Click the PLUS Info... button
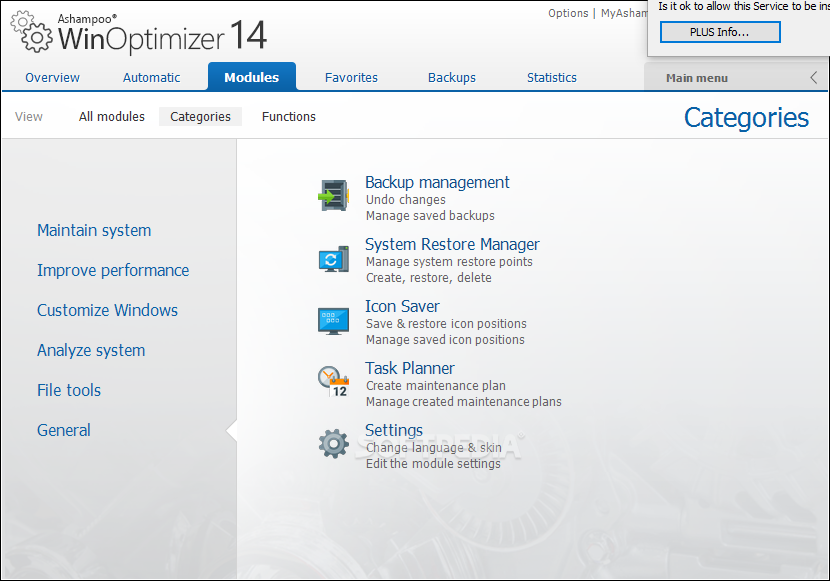Image resolution: width=830 pixels, height=581 pixels. tap(720, 32)
